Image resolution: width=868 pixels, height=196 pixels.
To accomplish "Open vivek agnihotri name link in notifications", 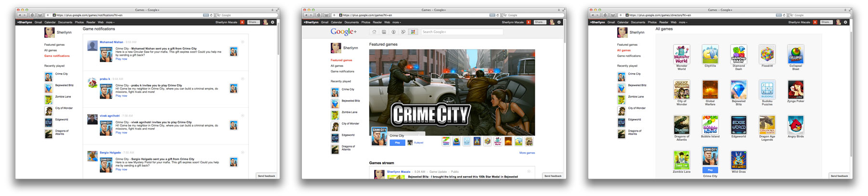I will coord(109,116).
